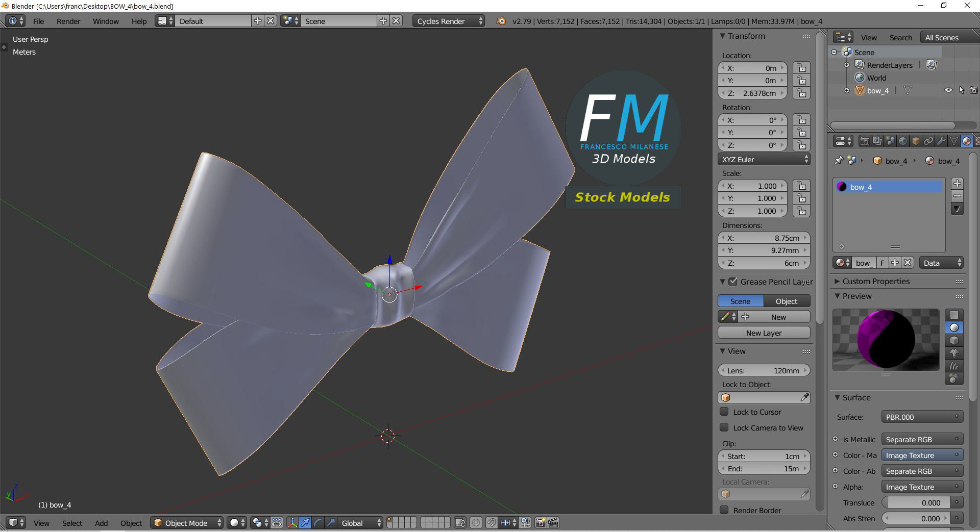This screenshot has width=980, height=532.
Task: Add a new material slot with plus
Action: 957,183
